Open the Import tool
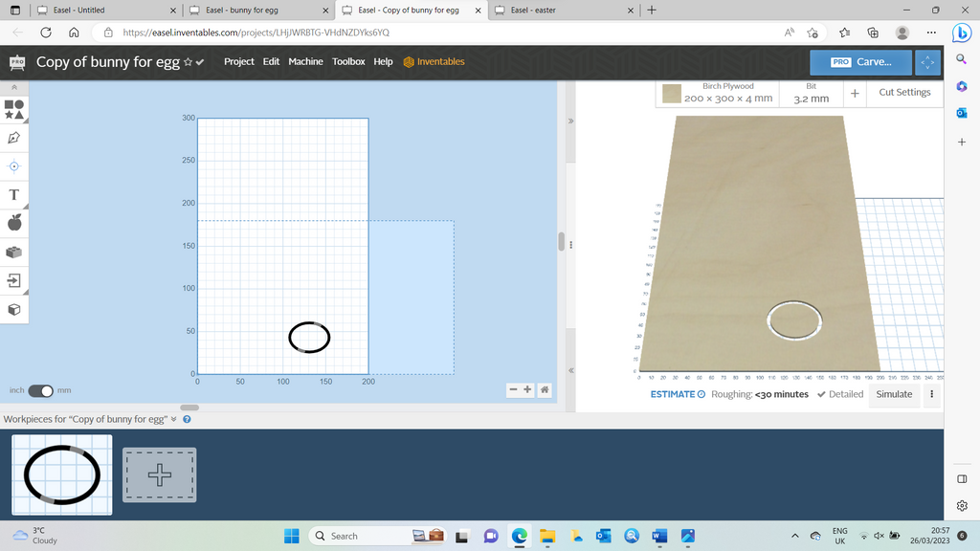Image resolution: width=980 pixels, height=551 pixels. click(x=14, y=280)
